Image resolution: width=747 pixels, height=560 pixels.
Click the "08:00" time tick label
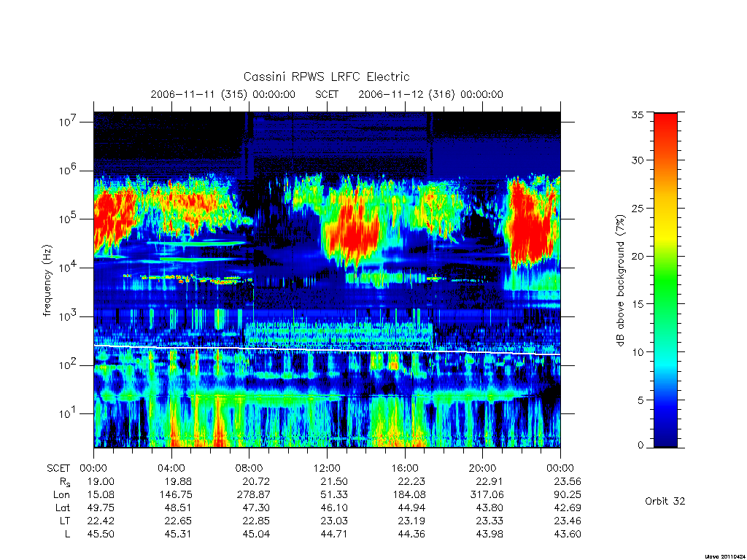249,469
